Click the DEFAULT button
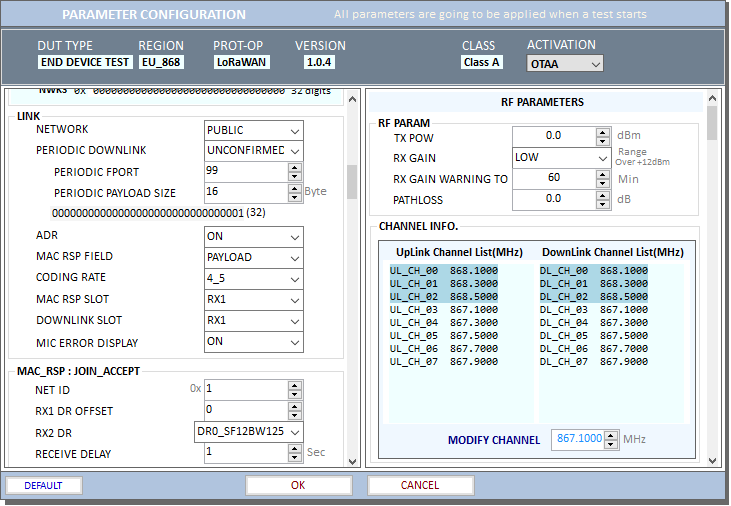Screen dimensions: 731x506 [x=44, y=485]
